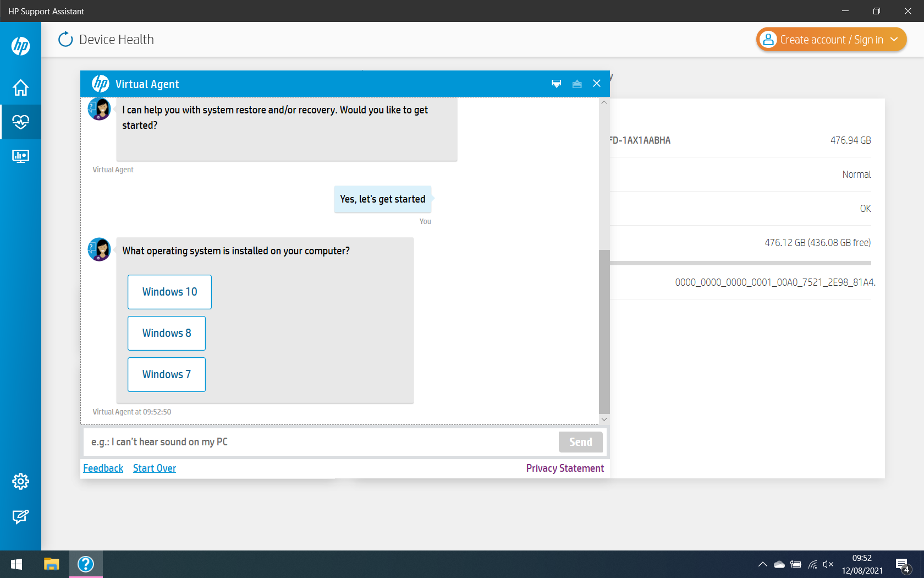Viewport: 924px width, 578px height.
Task: Choose Windows 10 as operating system
Action: (x=169, y=292)
